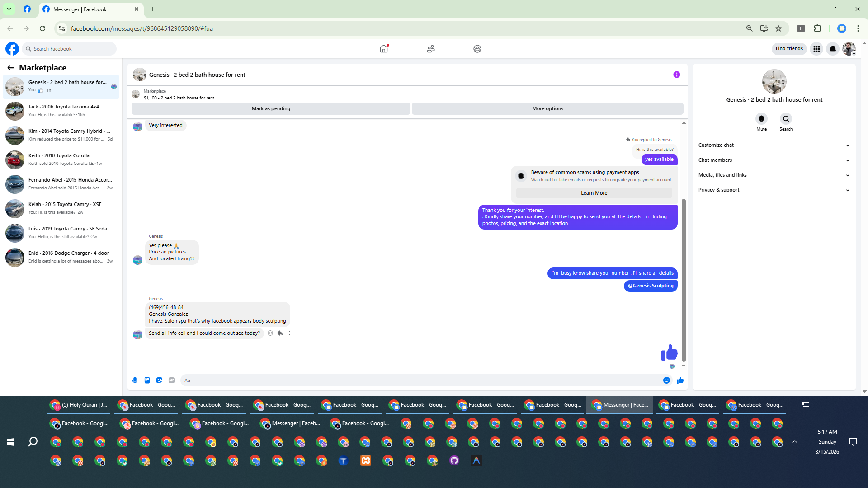Open the Facebook menu grid icon

[816, 49]
